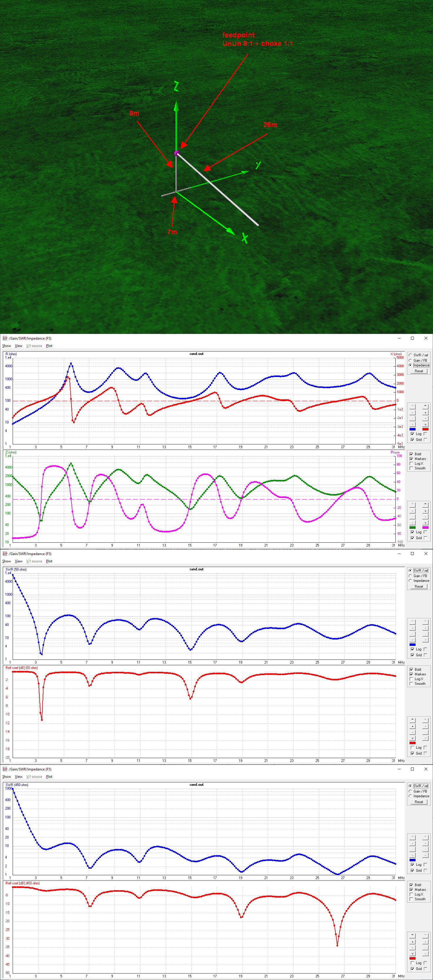Click Reset in the SWR 450 ohm window

tap(419, 802)
